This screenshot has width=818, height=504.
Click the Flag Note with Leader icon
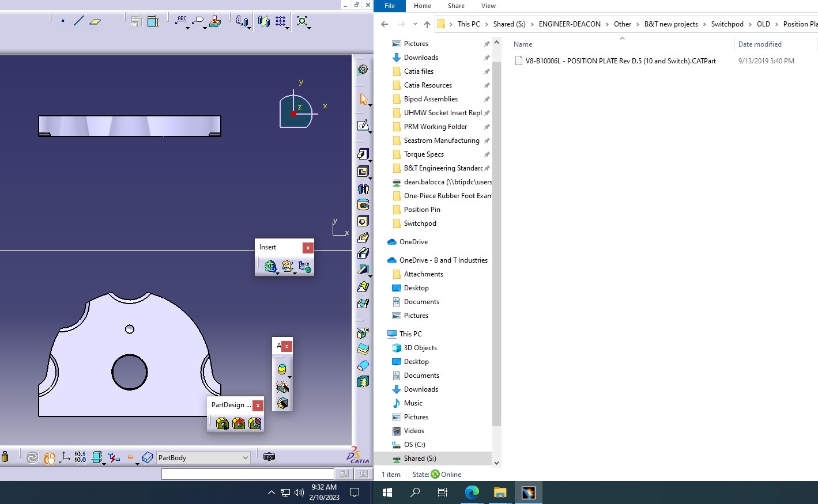(x=198, y=21)
